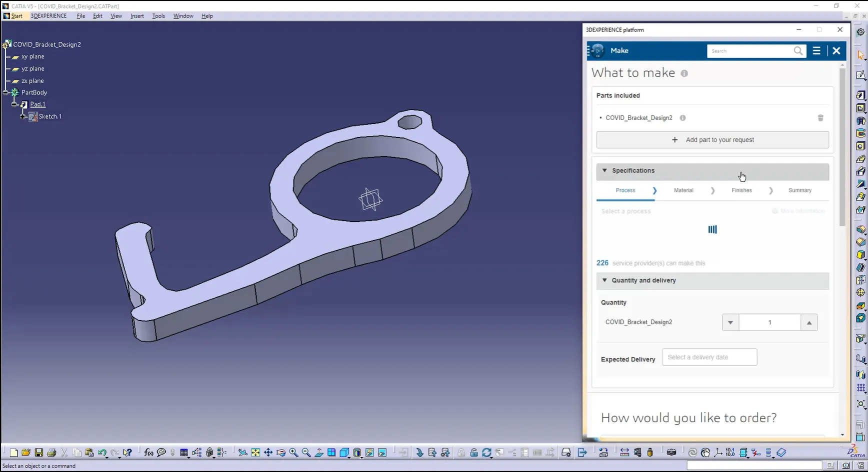Open the File menu

pos(81,16)
